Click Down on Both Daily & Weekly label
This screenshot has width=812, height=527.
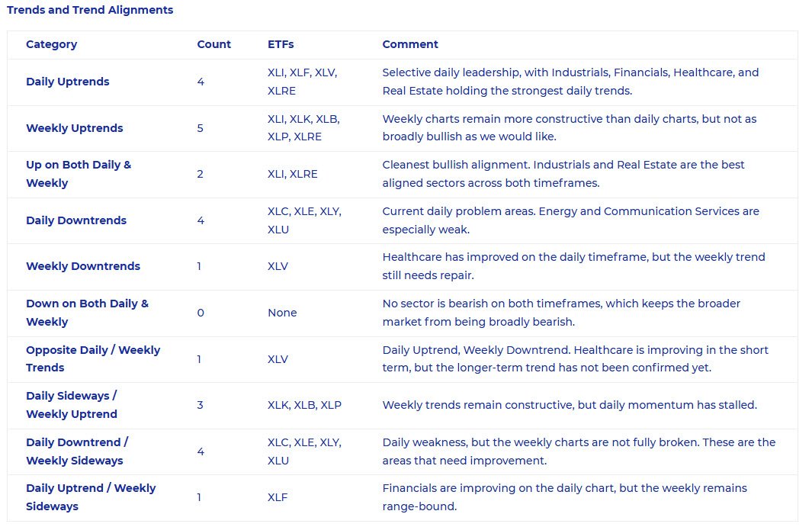coord(87,313)
